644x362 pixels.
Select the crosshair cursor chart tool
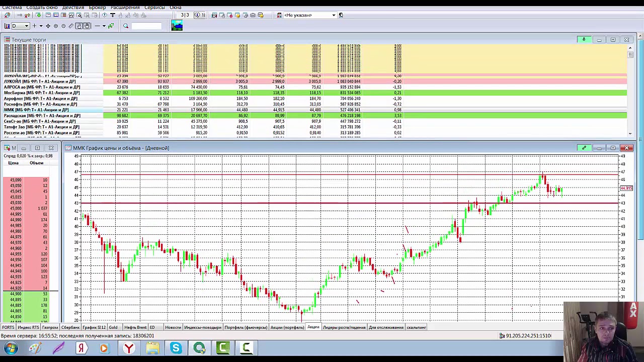34,26
